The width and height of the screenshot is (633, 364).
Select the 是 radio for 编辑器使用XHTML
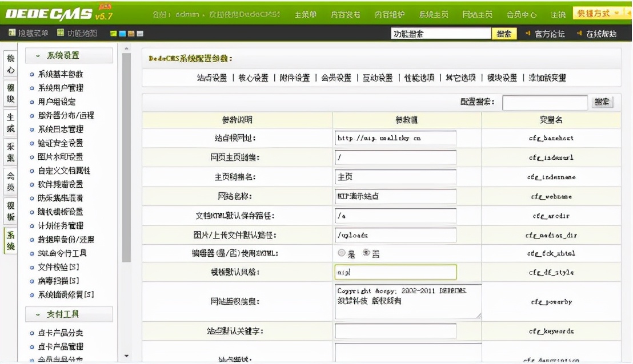342,253
